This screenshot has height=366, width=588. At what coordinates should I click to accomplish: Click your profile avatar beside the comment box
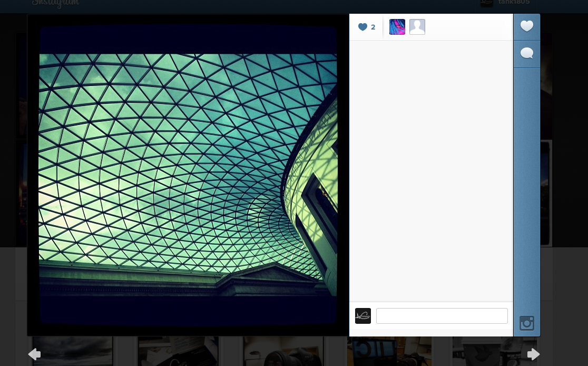click(363, 316)
